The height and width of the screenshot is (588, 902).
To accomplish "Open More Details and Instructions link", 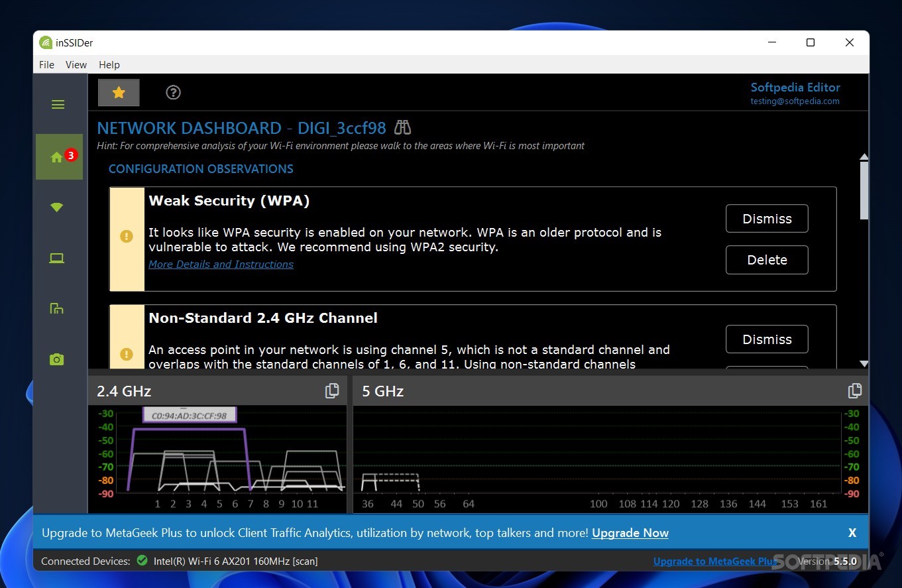I will (x=221, y=264).
